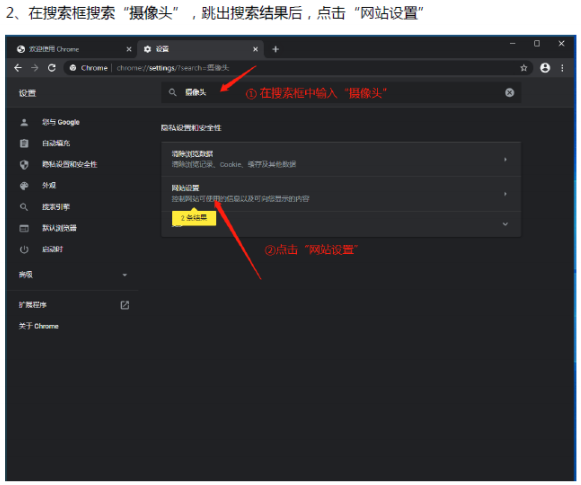Open the profile avatar icon
This screenshot has height=485, width=581.
pyautogui.click(x=545, y=68)
